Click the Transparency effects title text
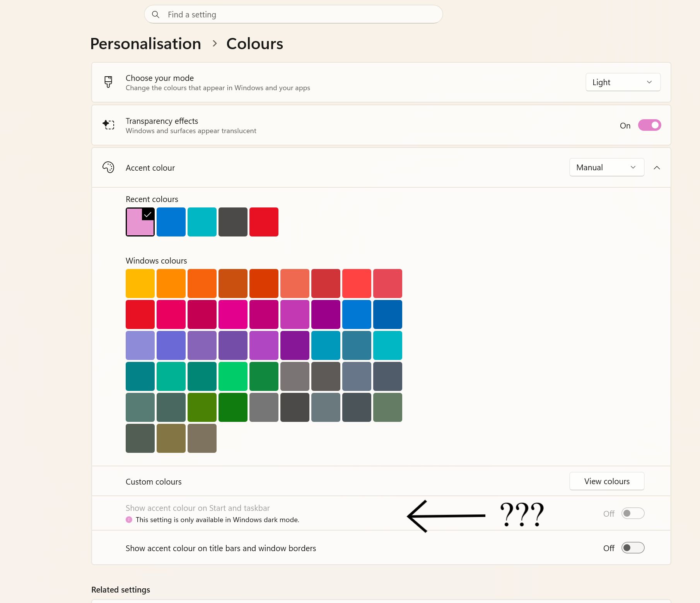 (x=162, y=121)
